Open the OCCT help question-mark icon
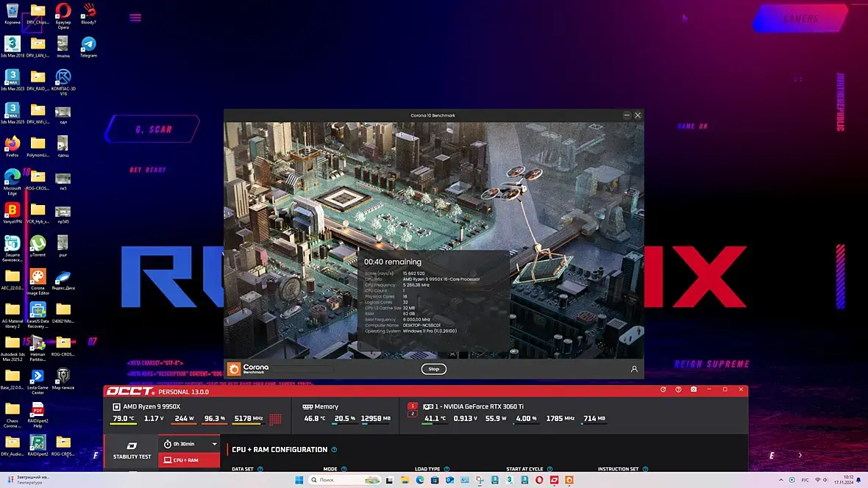This screenshot has width=868, height=488. (678, 390)
